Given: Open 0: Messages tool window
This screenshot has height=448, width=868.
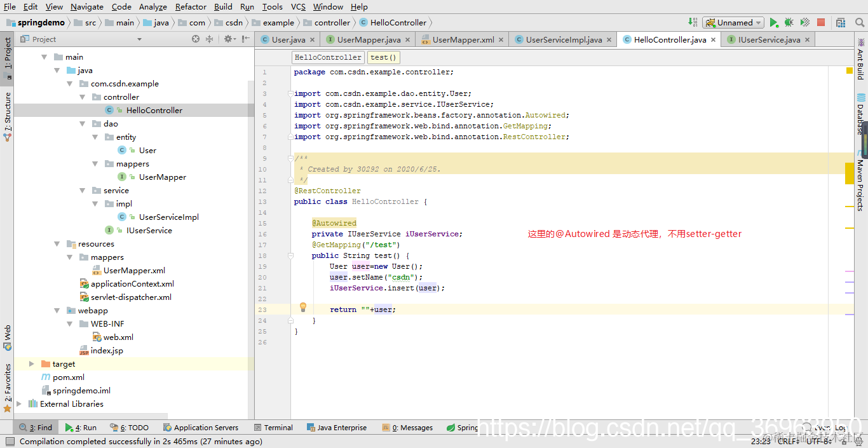Looking at the screenshot, I should [407, 428].
